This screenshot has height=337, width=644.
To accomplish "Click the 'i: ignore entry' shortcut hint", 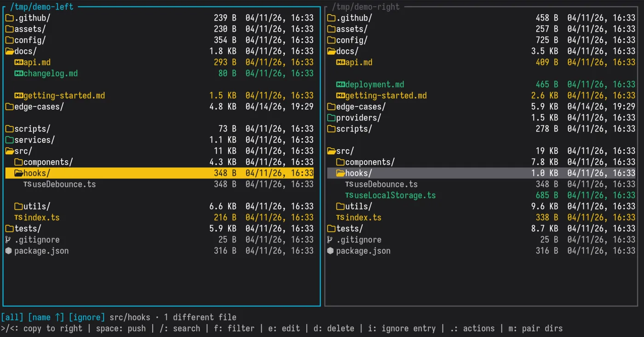I will tap(402, 328).
